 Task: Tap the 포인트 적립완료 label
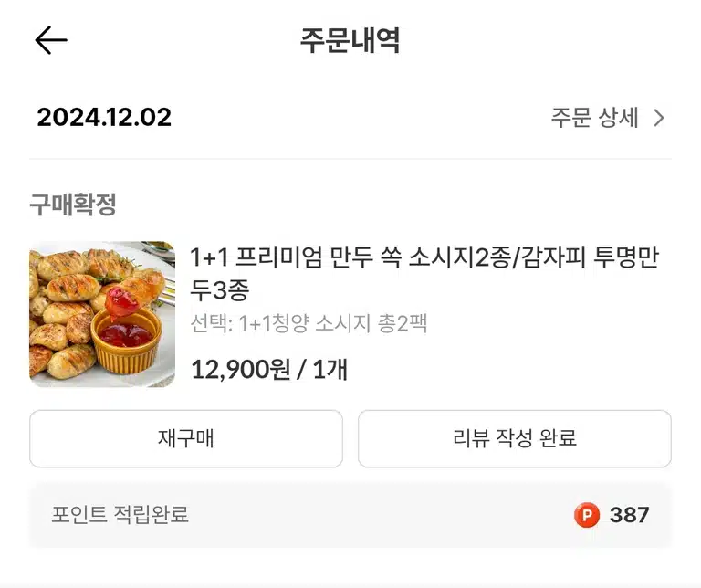tap(120, 515)
